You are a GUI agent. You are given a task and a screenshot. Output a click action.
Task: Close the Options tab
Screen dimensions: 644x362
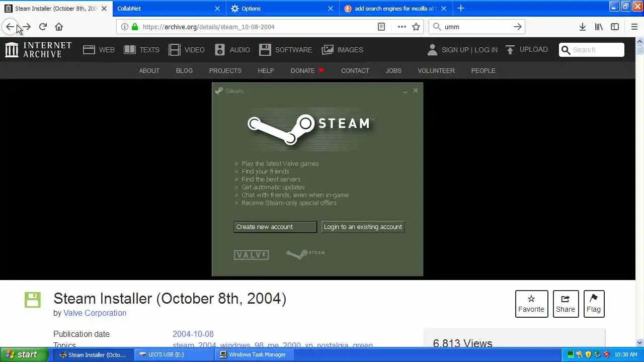331,8
